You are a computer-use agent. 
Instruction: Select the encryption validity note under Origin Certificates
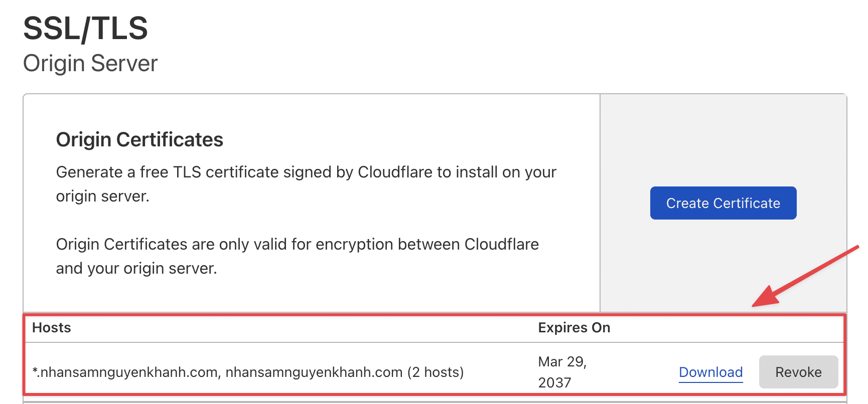[x=297, y=256]
